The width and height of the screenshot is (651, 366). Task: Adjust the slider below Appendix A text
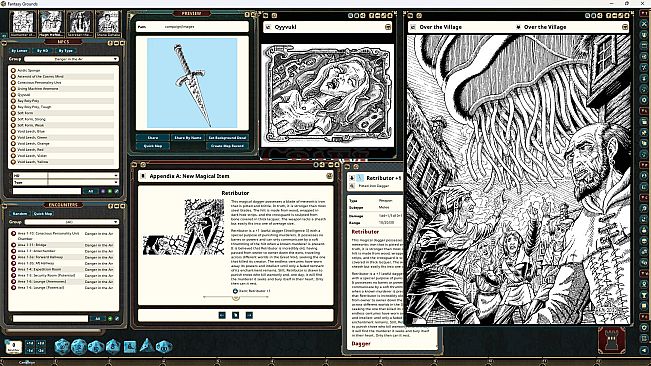[x=235, y=297]
